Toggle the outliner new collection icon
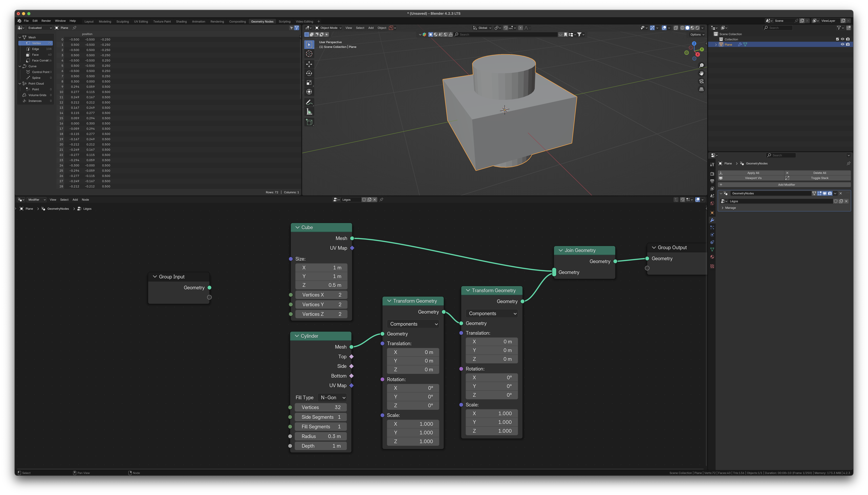The height and width of the screenshot is (495, 868). point(848,28)
